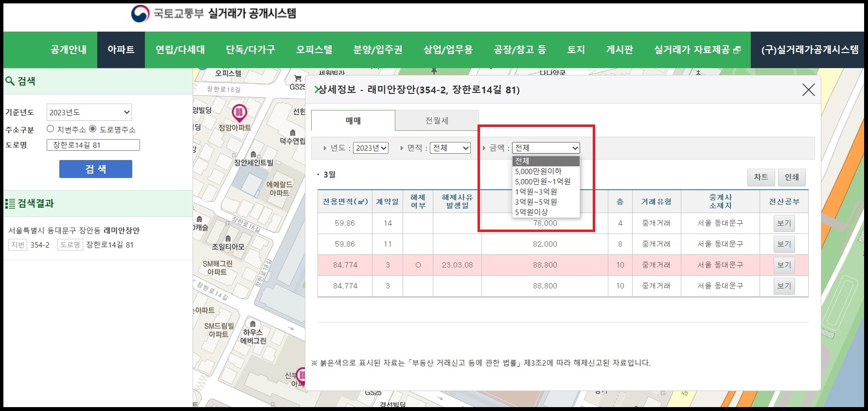Choose 1억원~3억원 in the 금액 list

546,192
